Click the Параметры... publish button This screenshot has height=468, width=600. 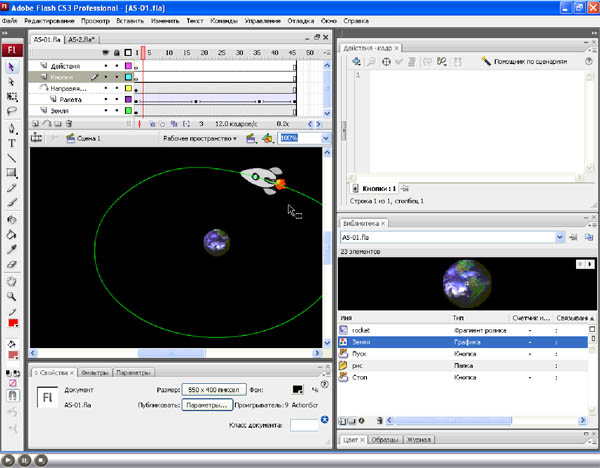(x=207, y=405)
